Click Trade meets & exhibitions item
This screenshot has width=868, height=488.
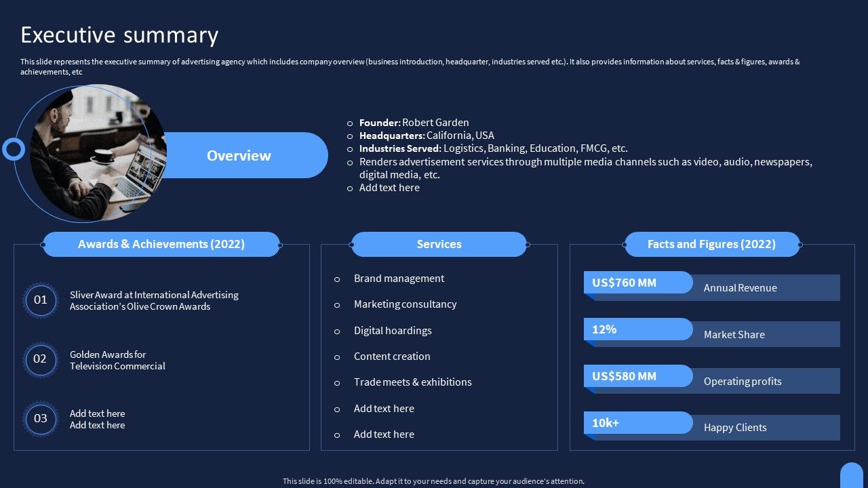pos(412,382)
